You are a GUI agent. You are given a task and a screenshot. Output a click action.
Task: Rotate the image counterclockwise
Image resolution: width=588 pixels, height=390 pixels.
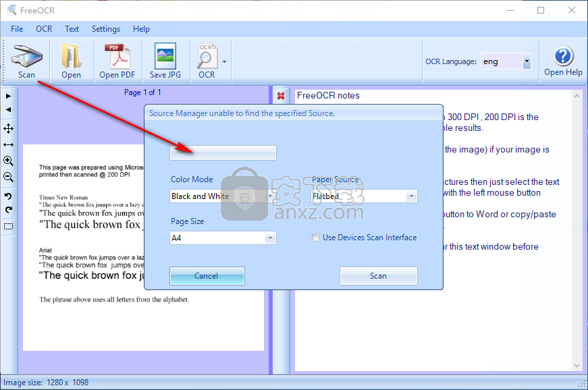[x=8, y=196]
